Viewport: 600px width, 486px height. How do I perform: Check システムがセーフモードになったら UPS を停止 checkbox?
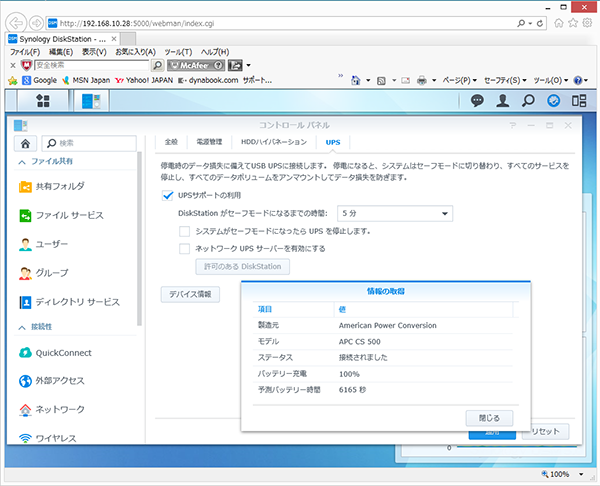click(184, 231)
